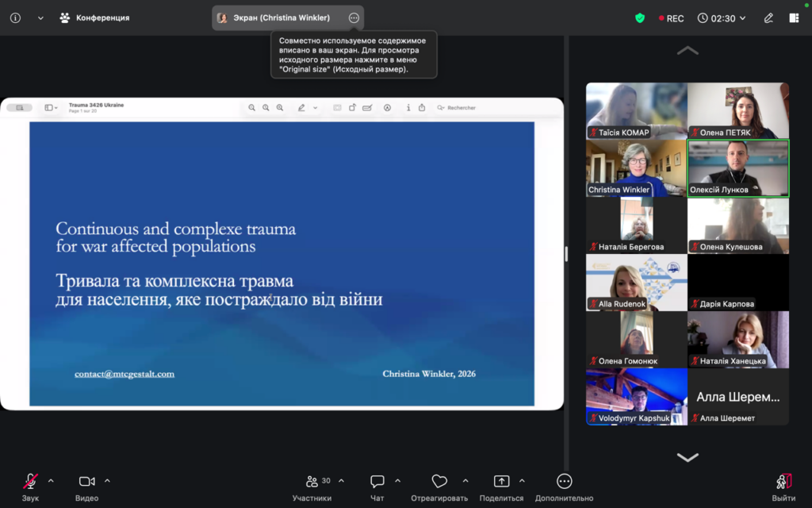812x508 pixels.
Task: Switch view layout icon at top right
Action: tap(794, 18)
